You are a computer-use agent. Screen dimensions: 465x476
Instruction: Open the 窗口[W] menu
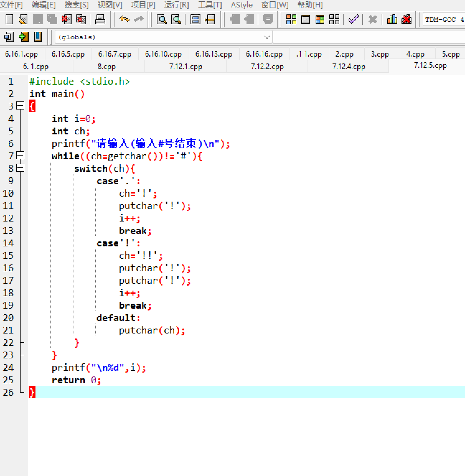[275, 5]
